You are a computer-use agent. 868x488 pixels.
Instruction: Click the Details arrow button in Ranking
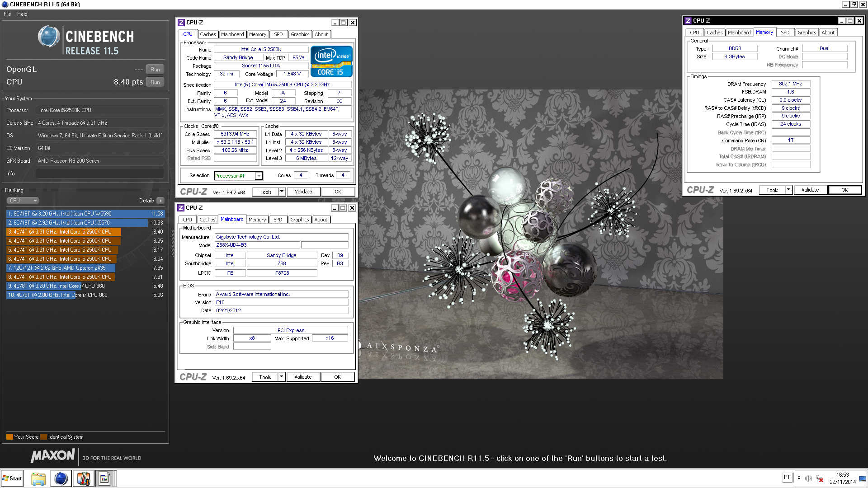point(160,201)
